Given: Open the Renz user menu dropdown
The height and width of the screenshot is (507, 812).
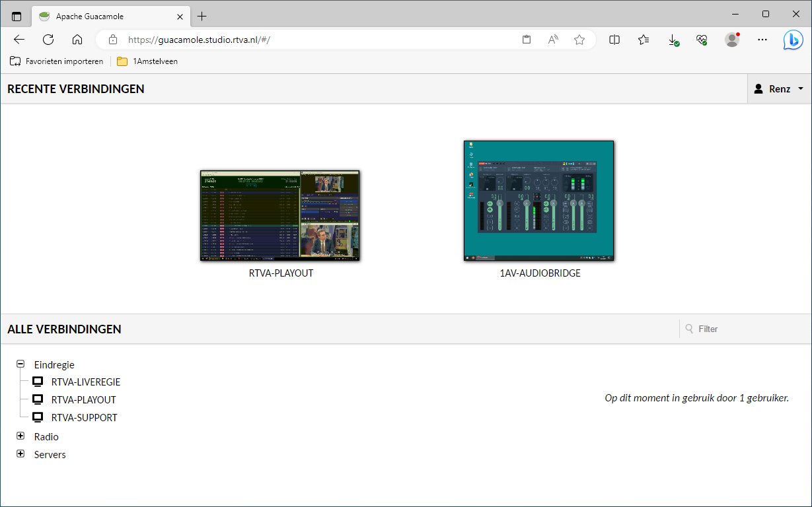Looking at the screenshot, I should 779,88.
